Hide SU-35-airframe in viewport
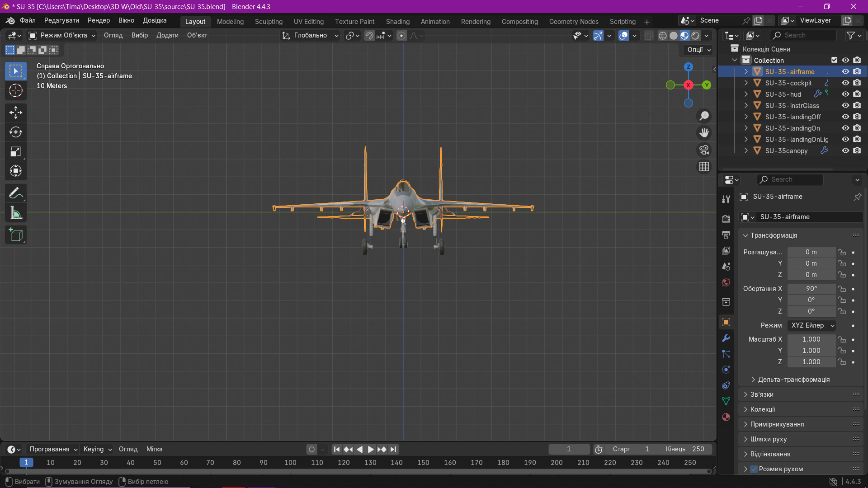Image resolution: width=868 pixels, height=488 pixels. click(x=845, y=71)
